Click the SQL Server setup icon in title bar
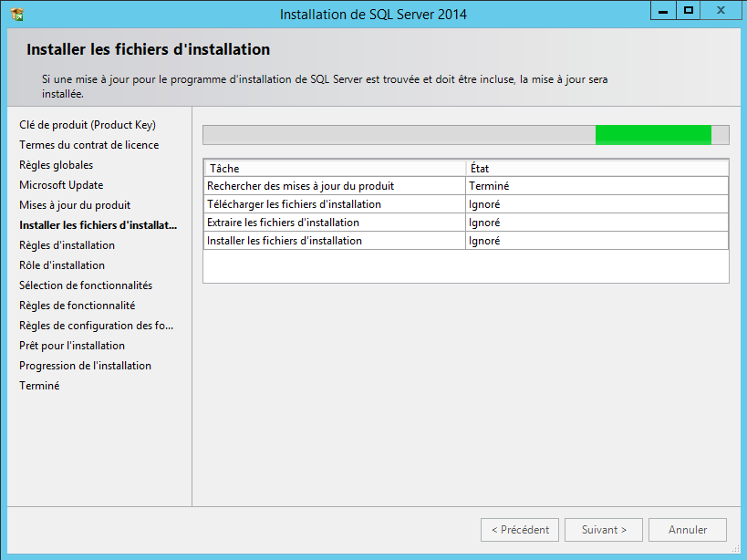Viewport: 747px width, 560px height. 17,15
